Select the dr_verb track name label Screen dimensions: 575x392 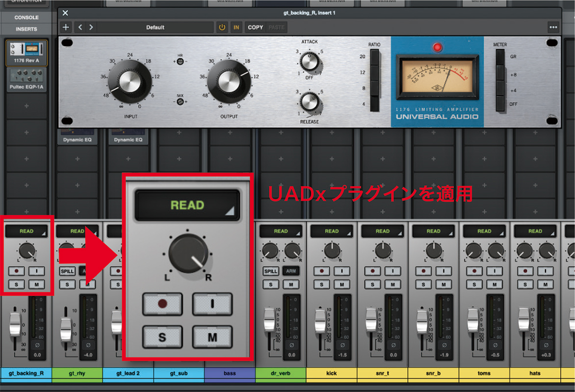click(281, 373)
